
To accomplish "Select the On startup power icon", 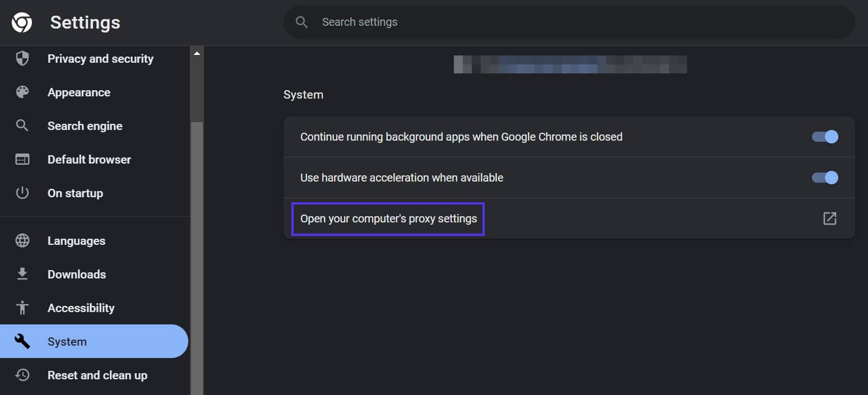I will pyautogui.click(x=22, y=193).
